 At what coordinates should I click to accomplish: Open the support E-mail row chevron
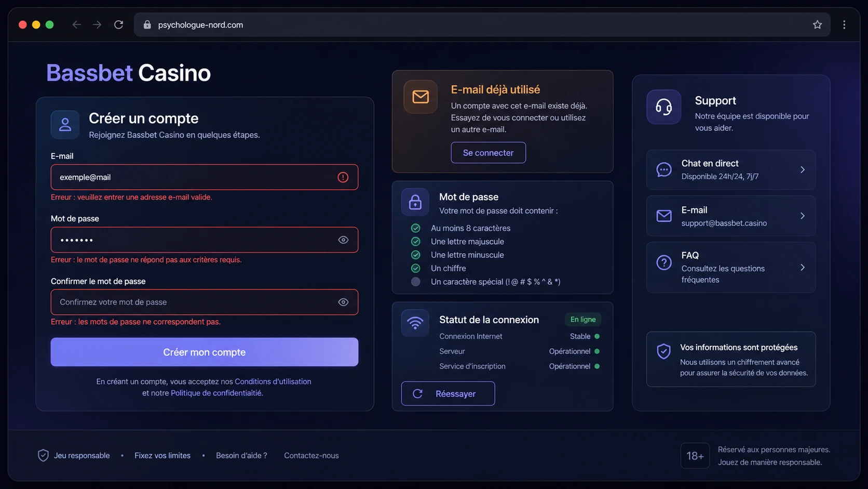pyautogui.click(x=803, y=216)
